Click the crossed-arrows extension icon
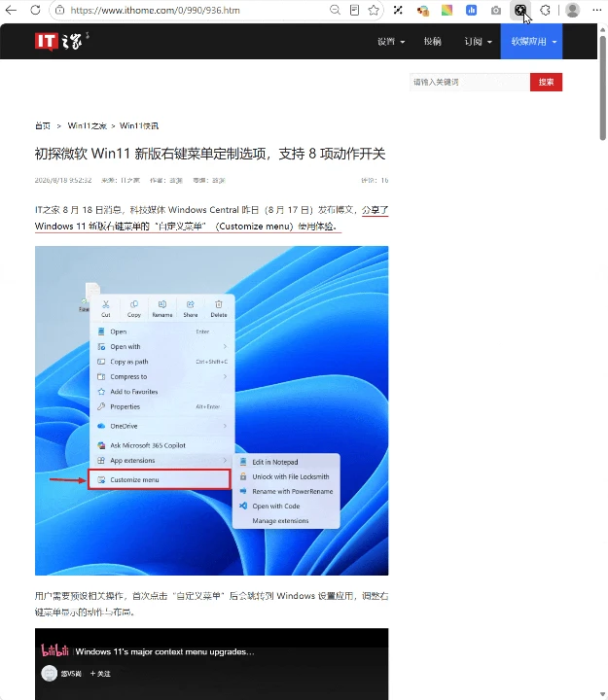This screenshot has height=700, width=608. (x=398, y=10)
